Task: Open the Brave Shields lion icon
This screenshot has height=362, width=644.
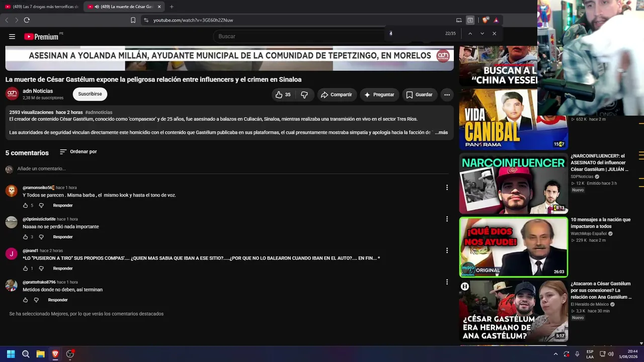Action: 485,20
